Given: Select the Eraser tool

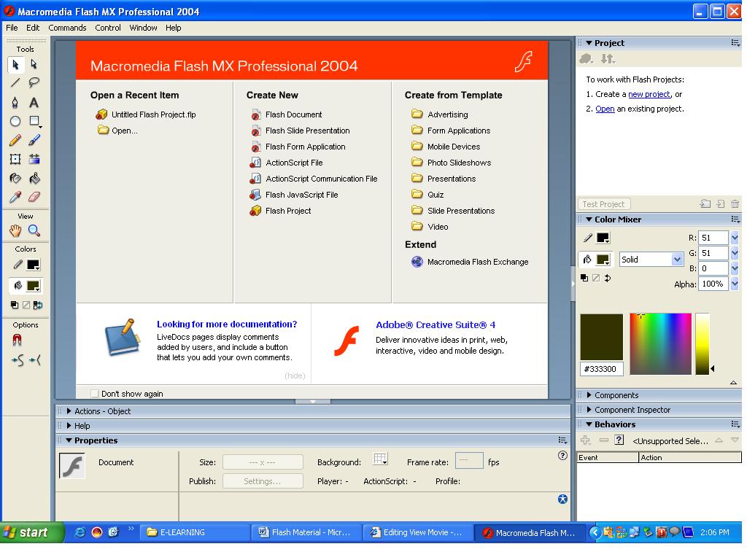Looking at the screenshot, I should (x=34, y=197).
